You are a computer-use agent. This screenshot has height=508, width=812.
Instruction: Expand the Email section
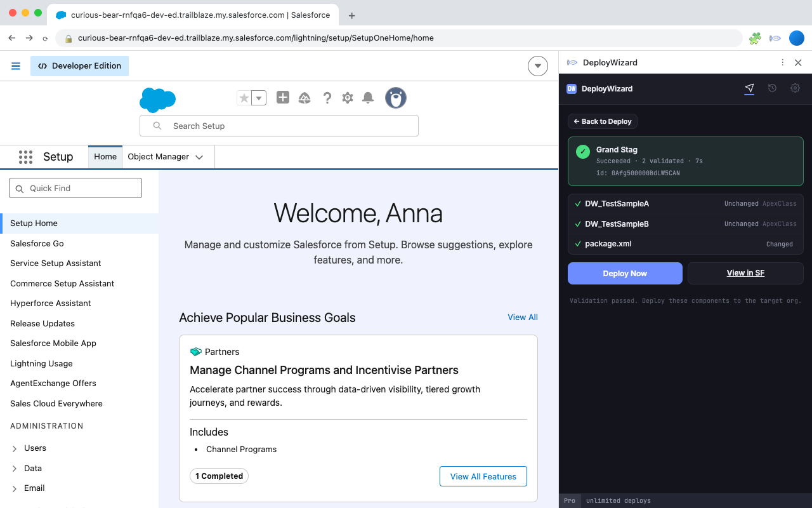15,489
